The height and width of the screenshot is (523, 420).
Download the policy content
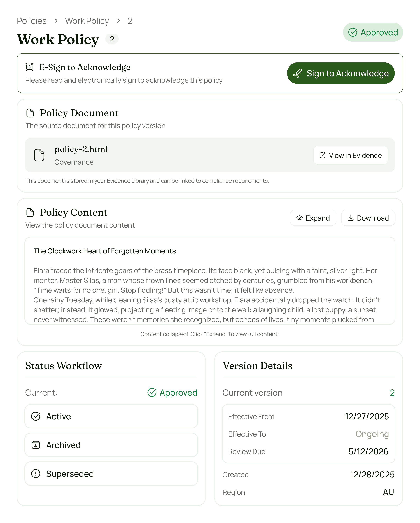click(368, 218)
